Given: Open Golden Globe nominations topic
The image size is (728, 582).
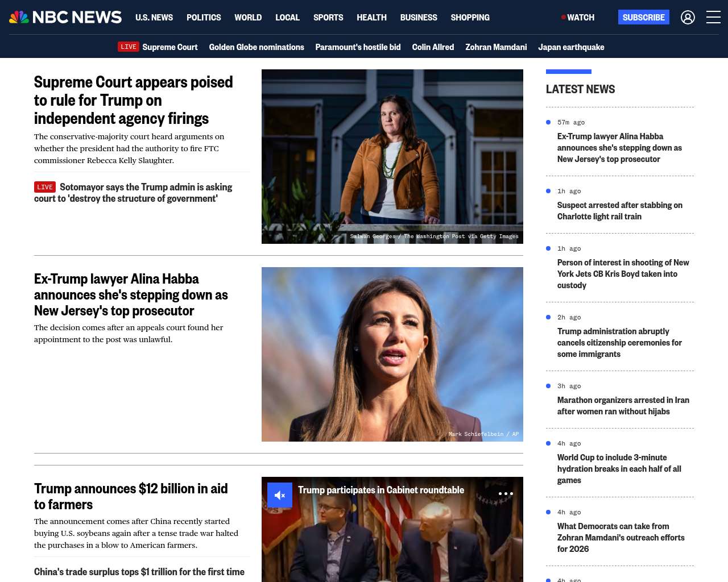Looking at the screenshot, I should (257, 47).
